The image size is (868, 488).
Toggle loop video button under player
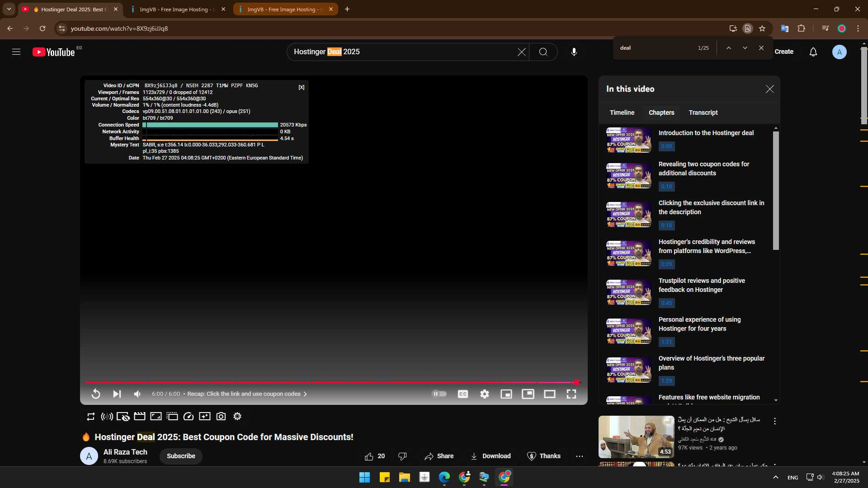(x=90, y=417)
